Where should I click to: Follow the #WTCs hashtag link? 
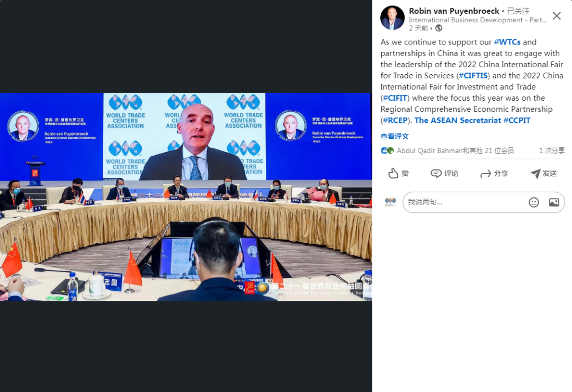click(507, 42)
